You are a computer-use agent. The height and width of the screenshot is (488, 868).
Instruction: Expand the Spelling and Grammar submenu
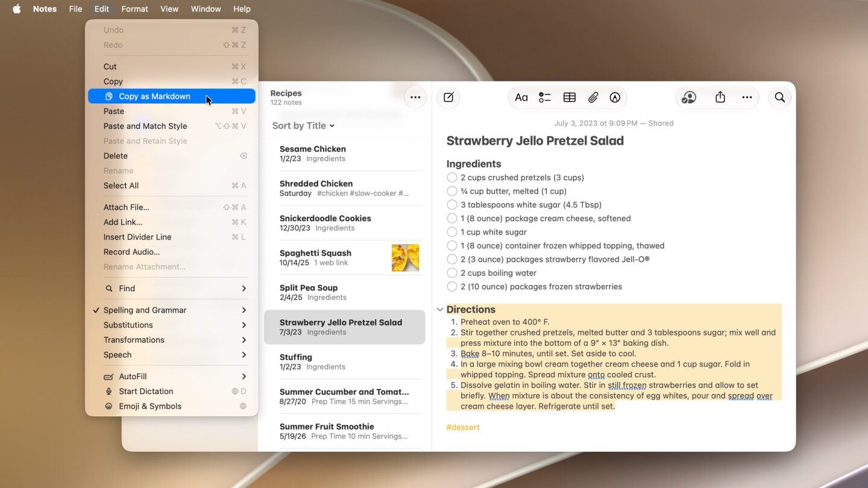[x=244, y=310]
